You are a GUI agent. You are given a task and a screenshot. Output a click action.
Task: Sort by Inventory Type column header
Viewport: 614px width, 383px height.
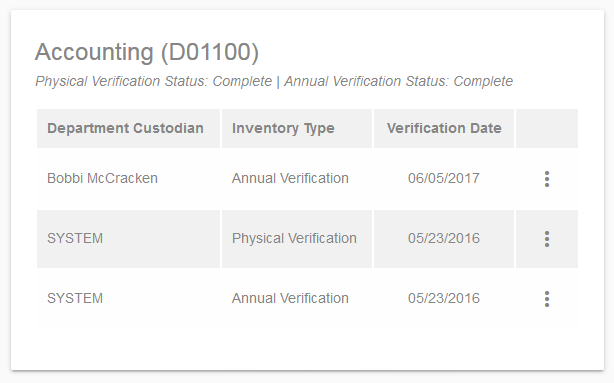tap(283, 128)
